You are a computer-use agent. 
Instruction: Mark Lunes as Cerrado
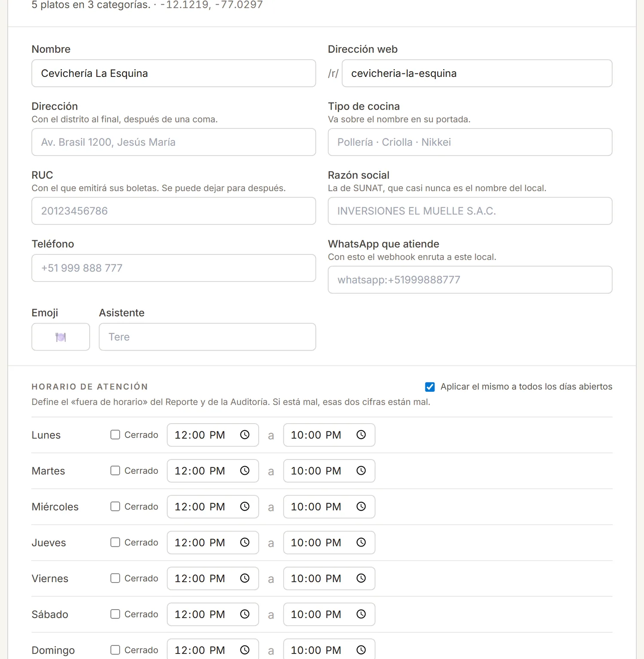pyautogui.click(x=115, y=435)
